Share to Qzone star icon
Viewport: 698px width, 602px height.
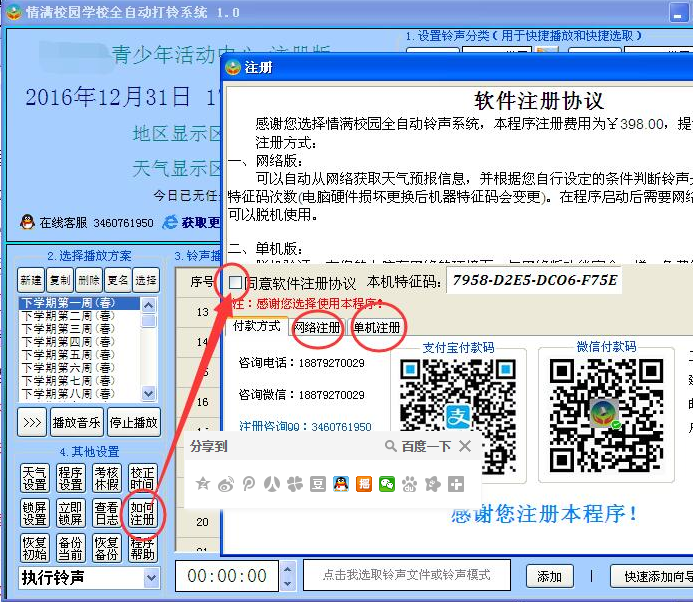click(x=203, y=484)
